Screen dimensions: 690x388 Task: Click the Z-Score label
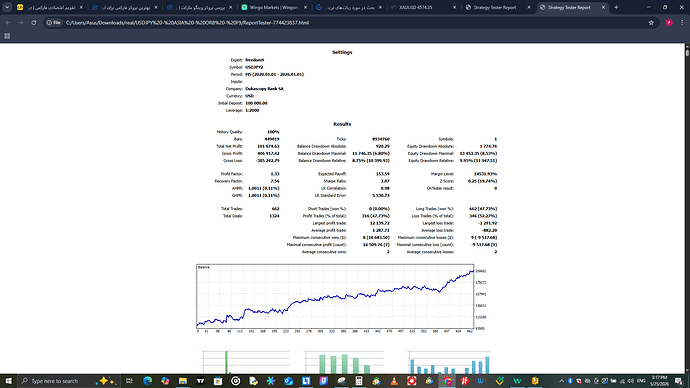click(x=446, y=181)
